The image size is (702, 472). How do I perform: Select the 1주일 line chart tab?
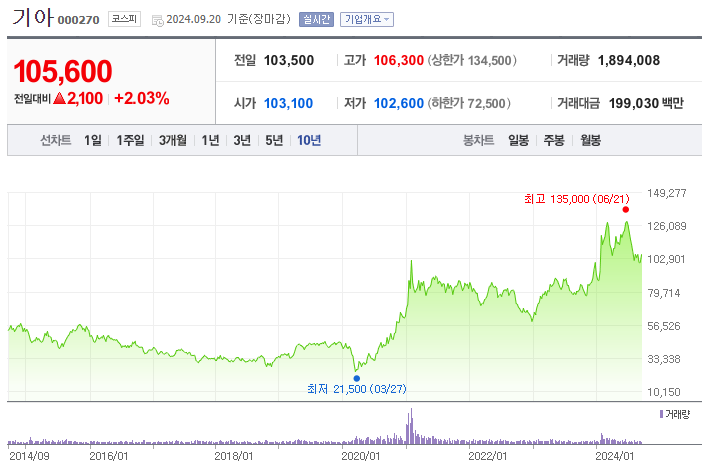pyautogui.click(x=130, y=140)
